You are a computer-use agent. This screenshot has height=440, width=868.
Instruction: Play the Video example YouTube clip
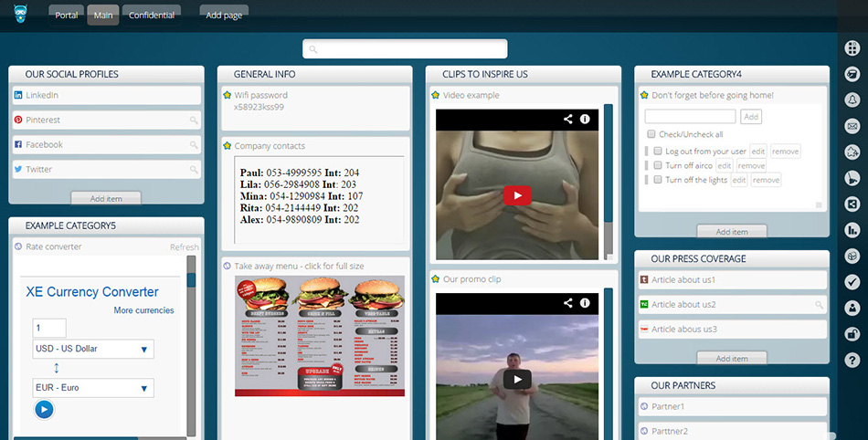pos(517,195)
